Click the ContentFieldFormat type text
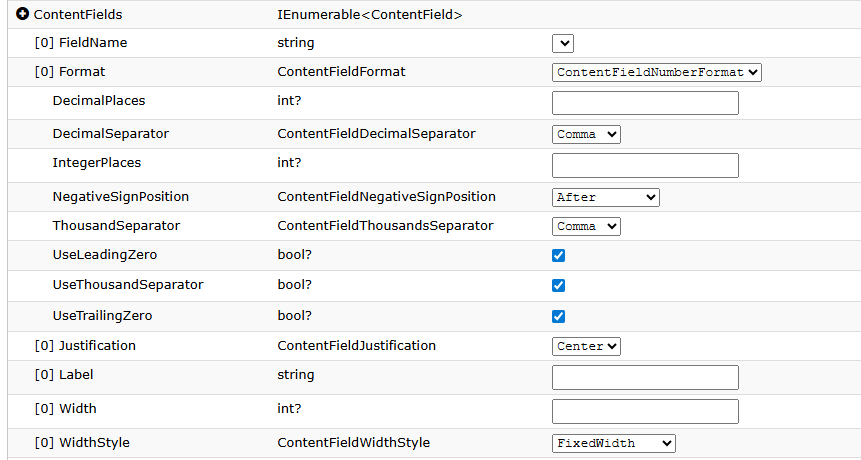The height and width of the screenshot is (460, 861). [341, 72]
